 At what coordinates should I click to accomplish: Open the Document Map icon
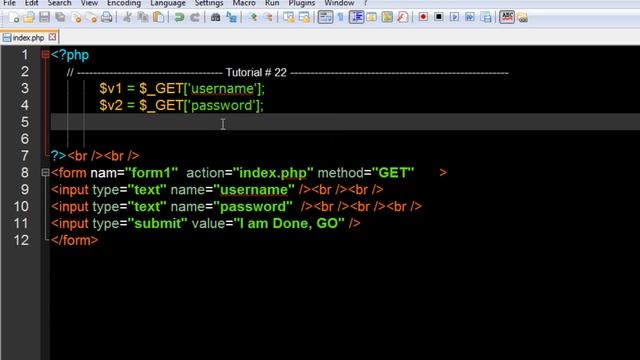click(387, 18)
